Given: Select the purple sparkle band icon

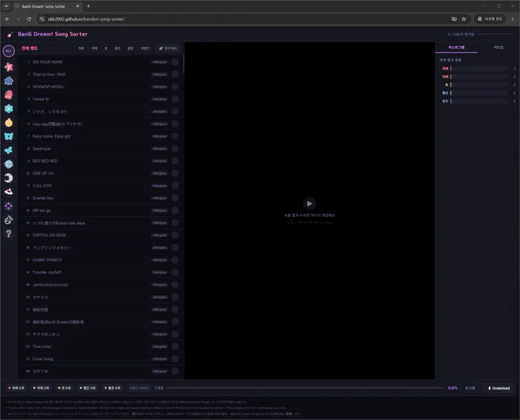Looking at the screenshot, I should [x=9, y=206].
